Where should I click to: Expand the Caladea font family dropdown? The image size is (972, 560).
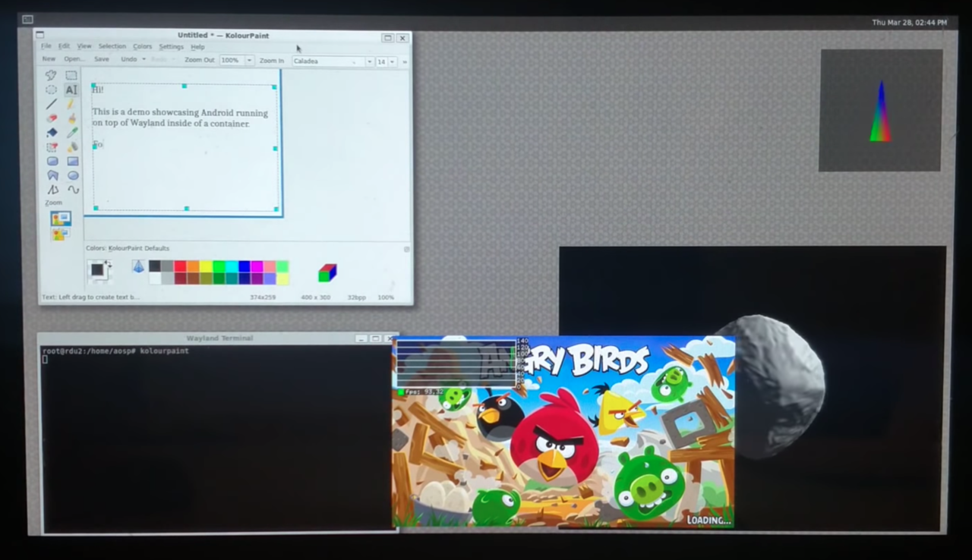point(369,61)
